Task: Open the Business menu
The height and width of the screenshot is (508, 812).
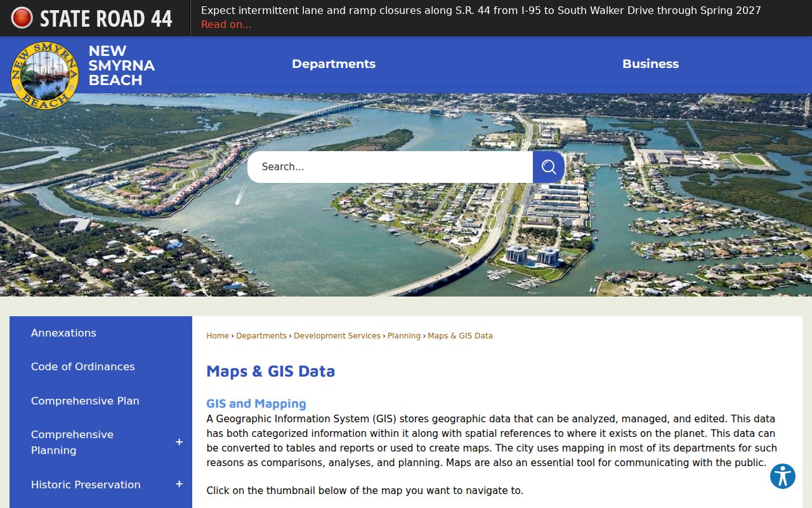Action: tap(650, 64)
